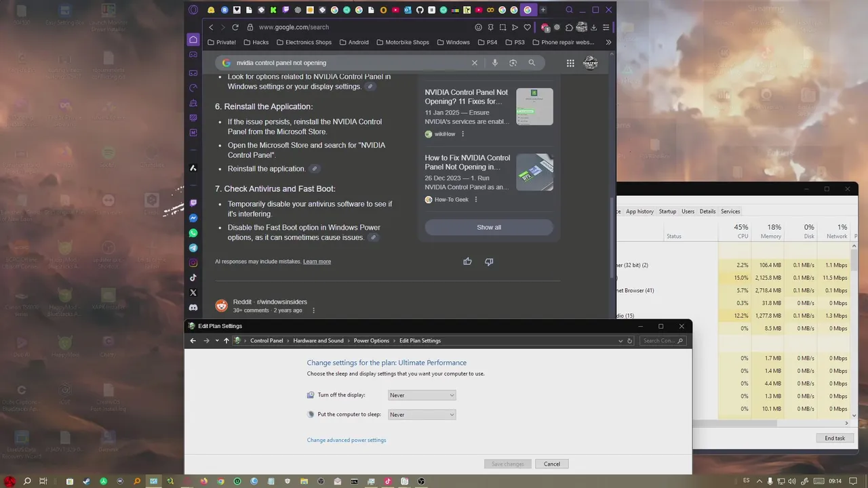Open more options for the Reddit result
This screenshot has width=868, height=488.
[313, 310]
